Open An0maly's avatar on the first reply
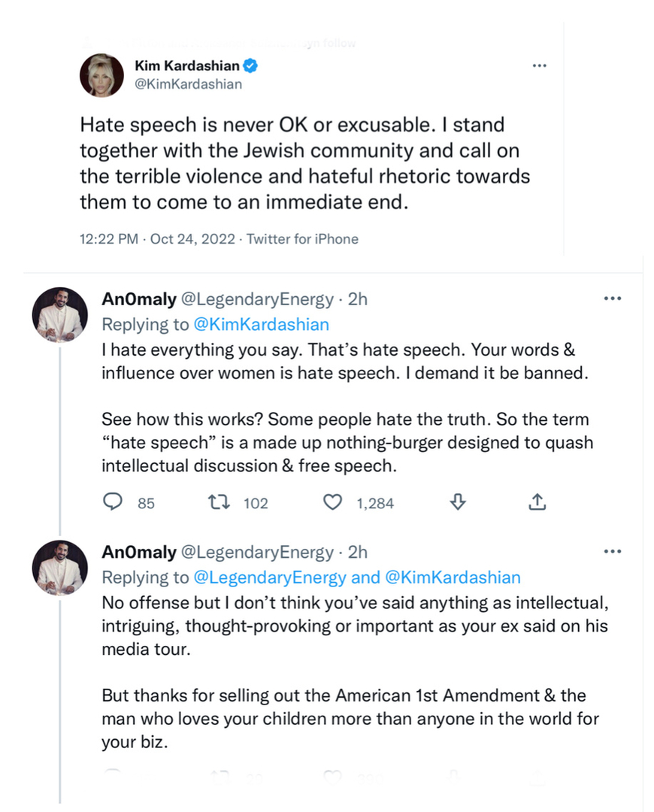 60,314
